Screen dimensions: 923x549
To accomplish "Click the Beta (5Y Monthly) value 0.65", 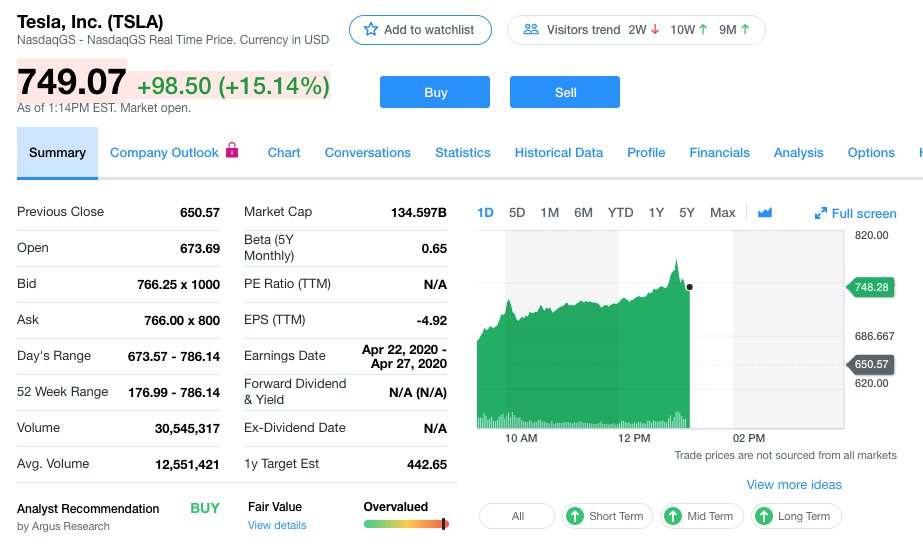I will tap(434, 248).
